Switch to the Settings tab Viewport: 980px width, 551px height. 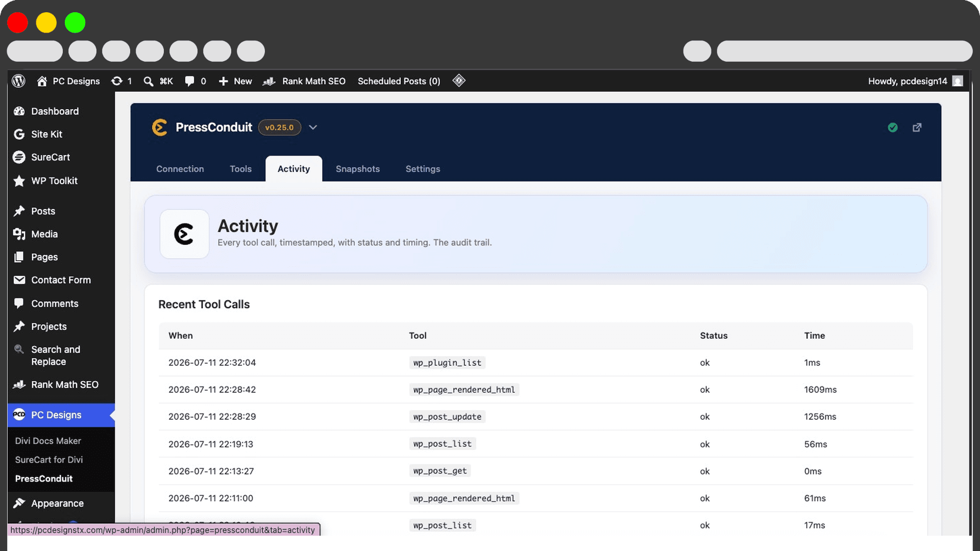[x=423, y=169]
